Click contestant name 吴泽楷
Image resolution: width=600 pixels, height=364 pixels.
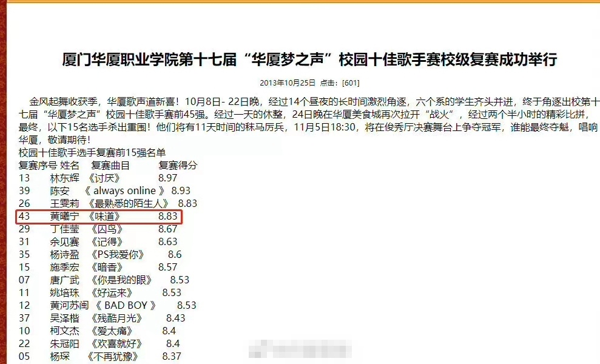(65, 318)
